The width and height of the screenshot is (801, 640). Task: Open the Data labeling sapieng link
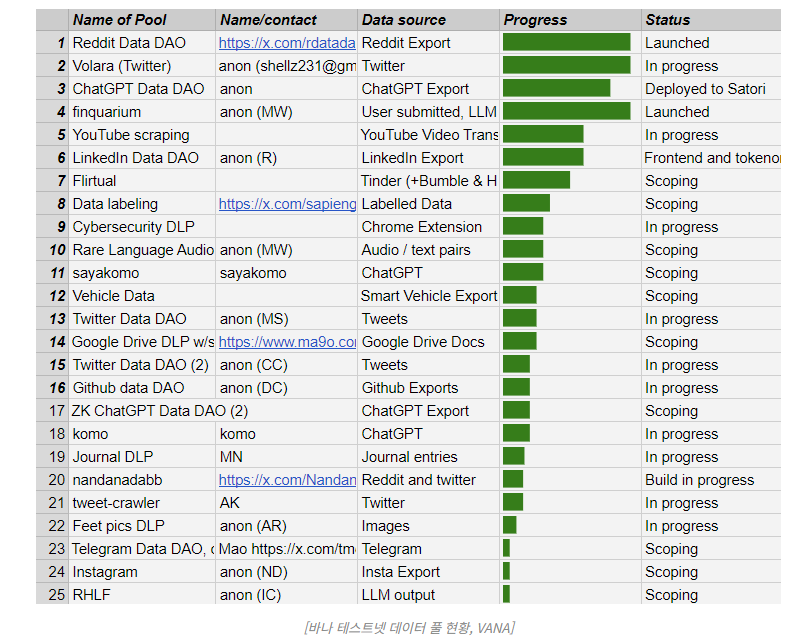click(x=287, y=204)
